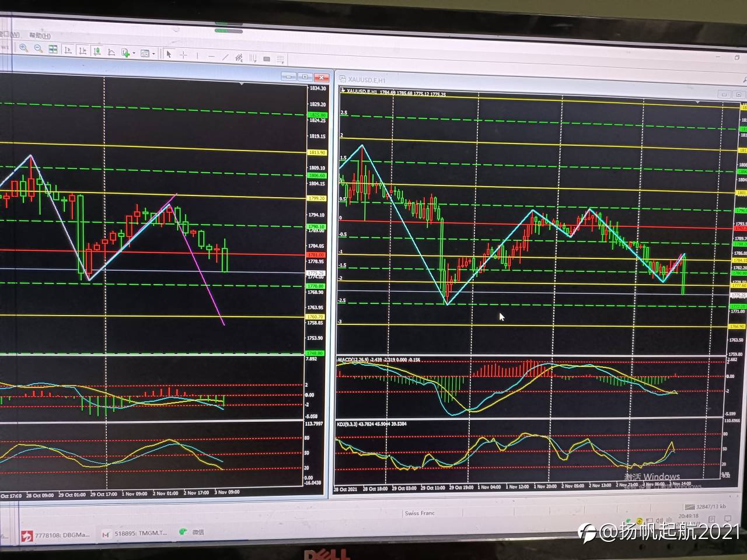Select the equidistant channel tool
The height and width of the screenshot is (560, 747).
pos(239,58)
